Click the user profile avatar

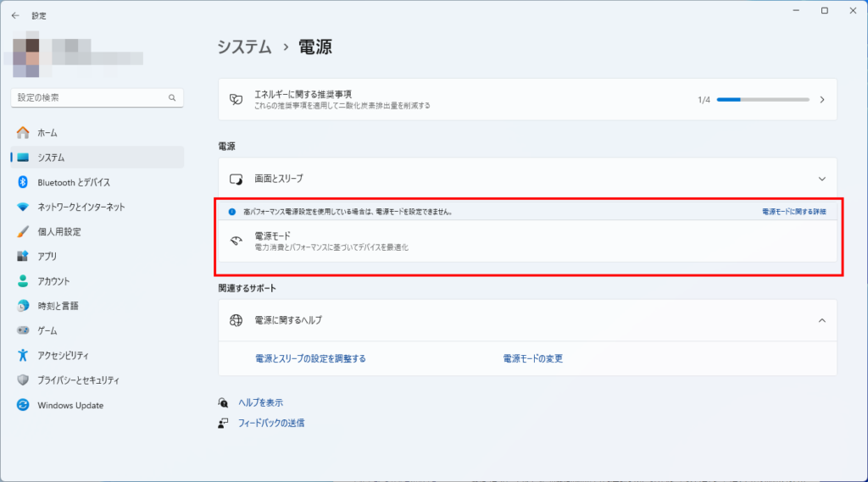click(26, 58)
